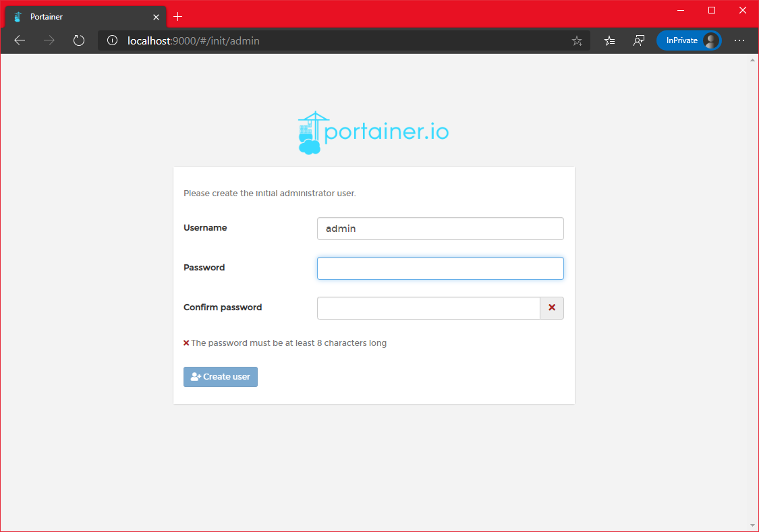View site information for localhost

tap(113, 40)
